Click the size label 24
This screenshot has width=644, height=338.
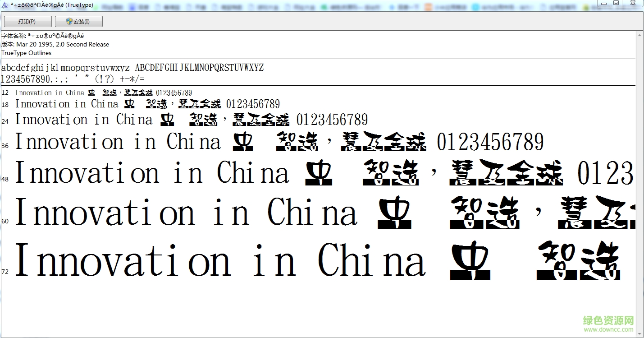(x=5, y=121)
